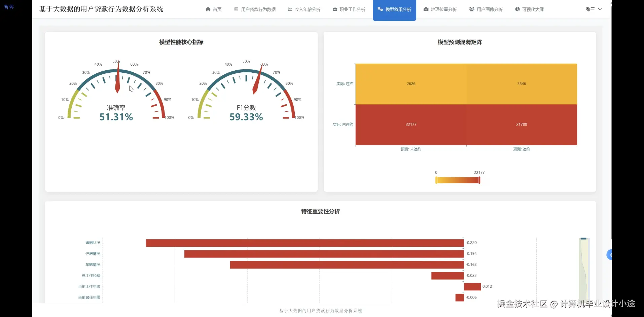644x317 pixels.
Task: Click the system title 基于大数据的用户贷款行为数据分析系统
Action: pyautogui.click(x=101, y=9)
